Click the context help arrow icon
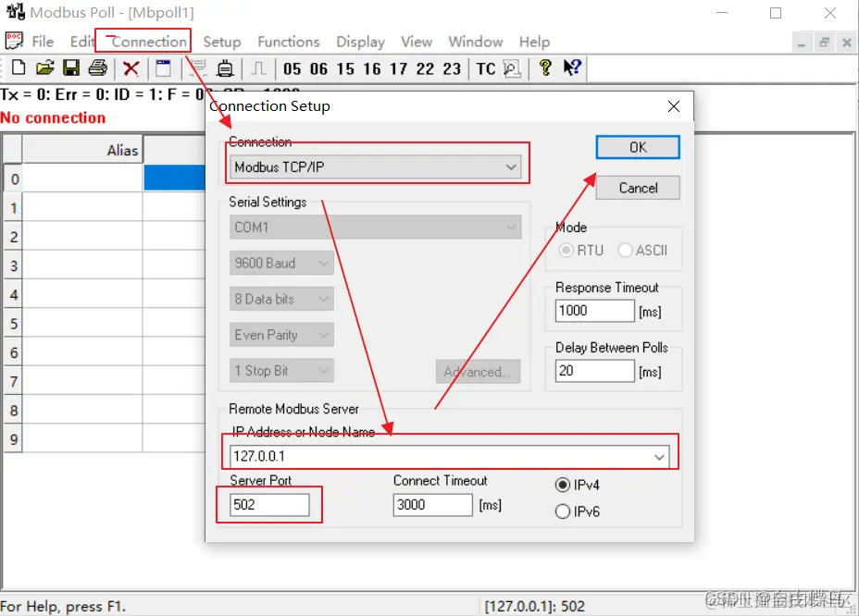This screenshot has width=859, height=616. coord(572,68)
